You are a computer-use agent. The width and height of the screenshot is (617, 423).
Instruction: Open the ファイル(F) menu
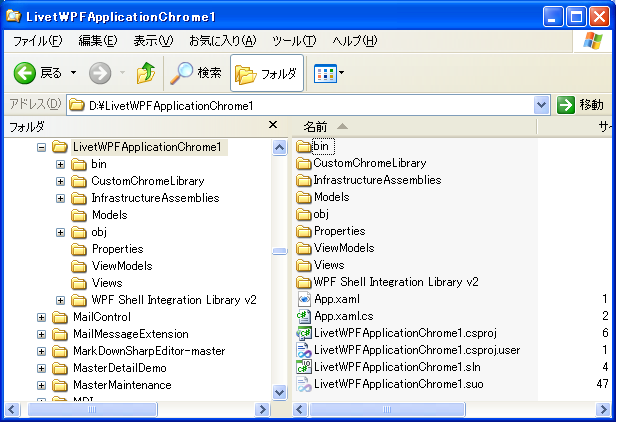(x=37, y=41)
